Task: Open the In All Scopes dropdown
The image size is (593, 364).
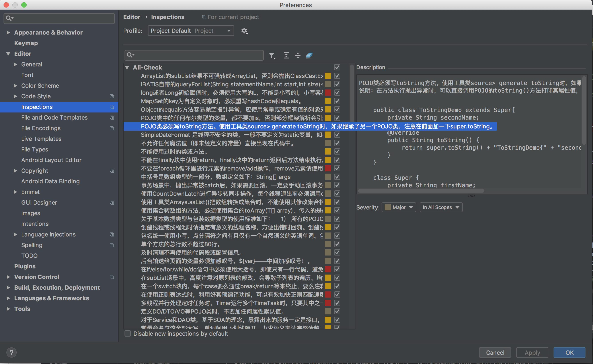Action: 441,207
